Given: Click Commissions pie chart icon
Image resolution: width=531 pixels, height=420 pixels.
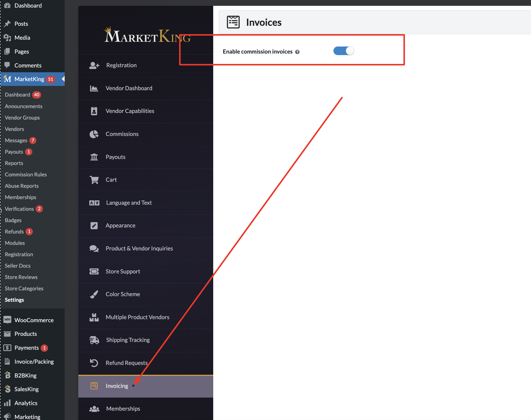Looking at the screenshot, I should tap(94, 134).
